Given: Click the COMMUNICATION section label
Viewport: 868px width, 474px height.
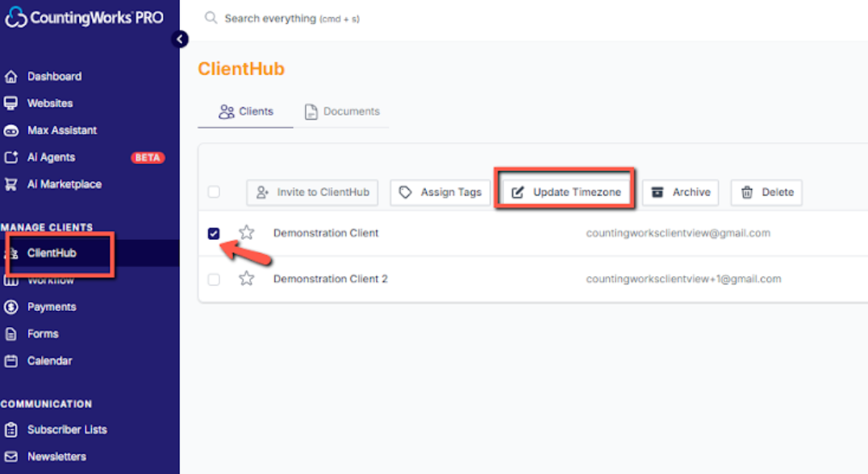Looking at the screenshot, I should (x=47, y=404).
